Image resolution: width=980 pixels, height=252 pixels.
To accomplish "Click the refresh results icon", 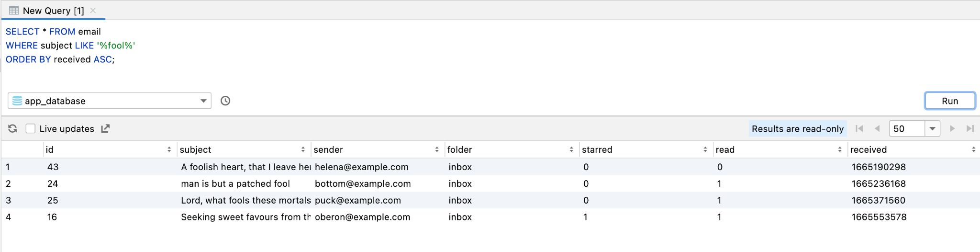I will click(13, 128).
